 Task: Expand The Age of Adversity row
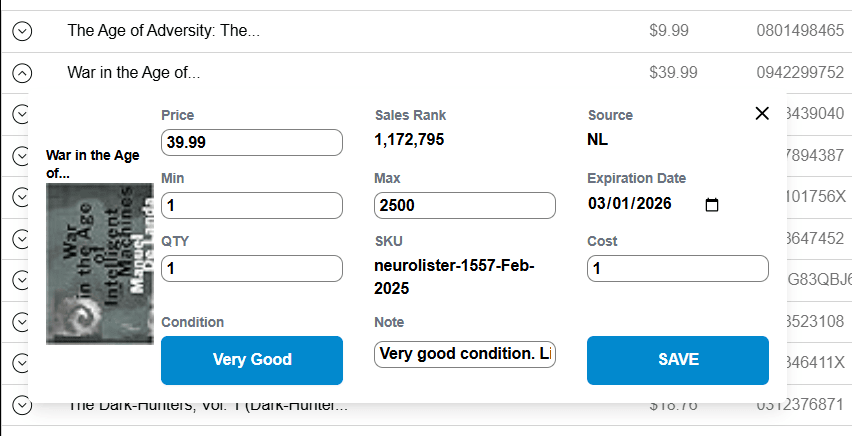coord(22,31)
